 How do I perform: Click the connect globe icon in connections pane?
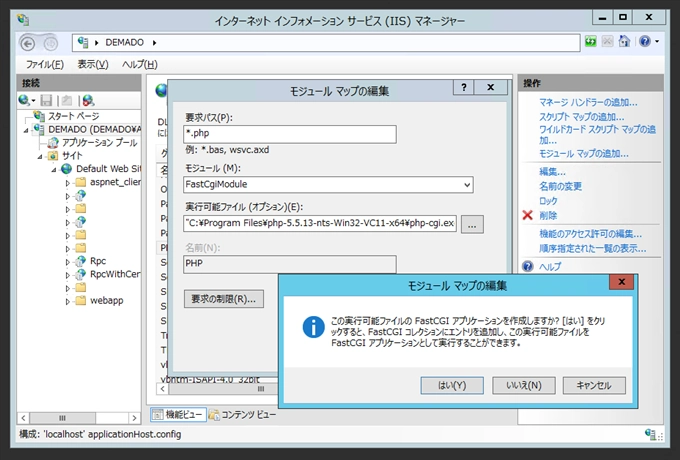point(24,101)
